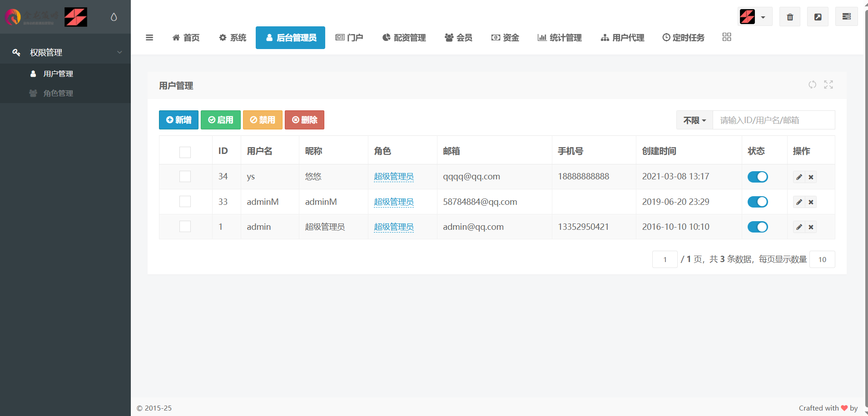Toggle status switch for user adminM

(x=758, y=202)
